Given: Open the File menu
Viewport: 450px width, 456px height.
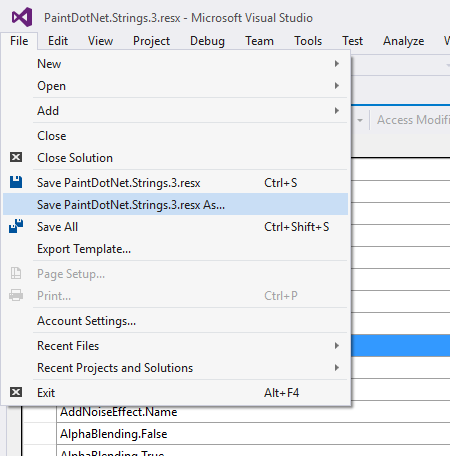Looking at the screenshot, I should (x=19, y=41).
